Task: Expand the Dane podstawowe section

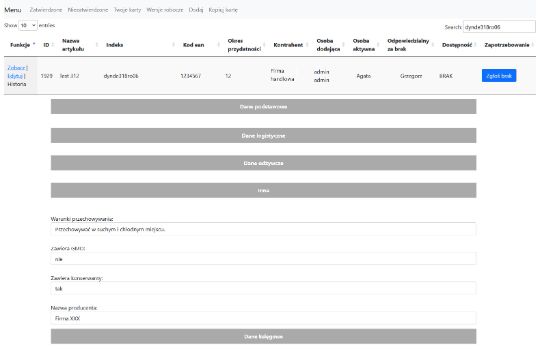Action: click(x=263, y=107)
